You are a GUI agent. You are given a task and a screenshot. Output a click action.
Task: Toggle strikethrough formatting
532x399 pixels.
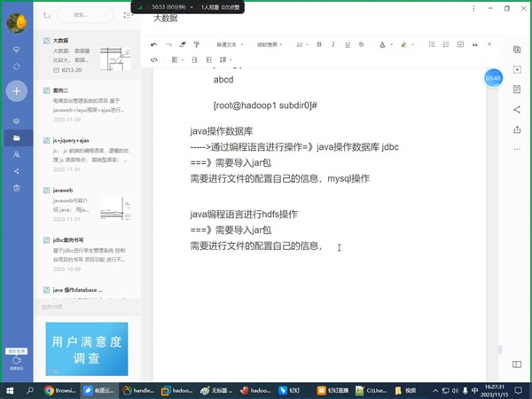362,44
